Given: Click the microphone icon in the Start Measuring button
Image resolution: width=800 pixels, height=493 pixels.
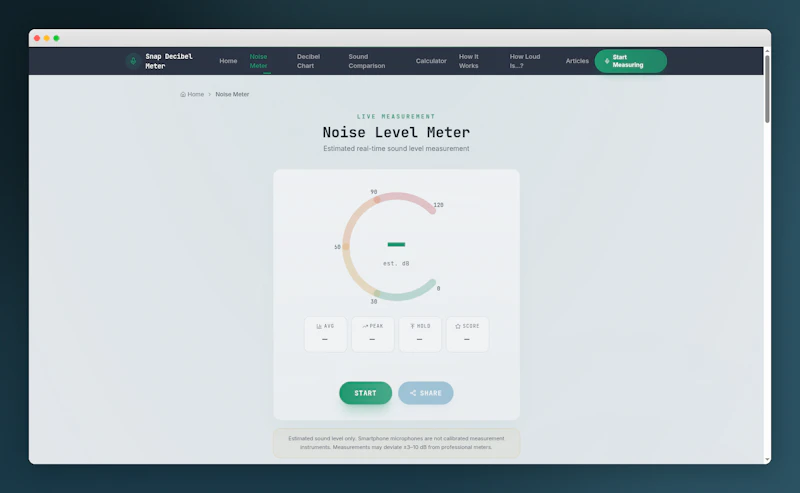Looking at the screenshot, I should [607, 61].
